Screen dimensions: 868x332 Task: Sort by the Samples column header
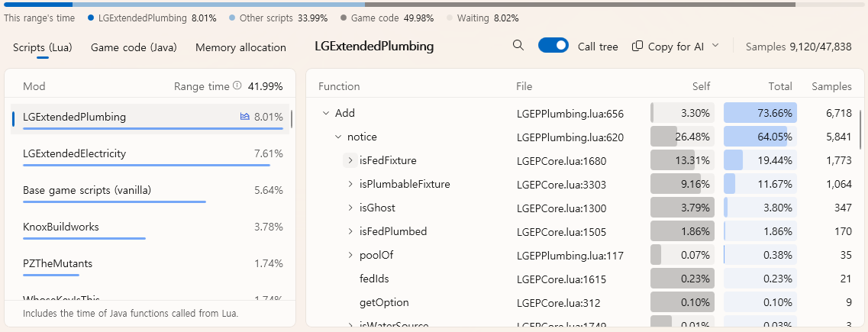[831, 86]
